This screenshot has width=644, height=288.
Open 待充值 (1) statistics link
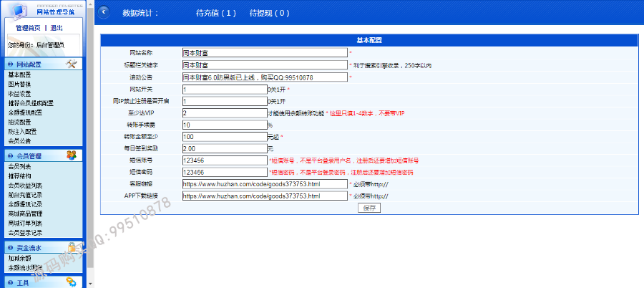point(216,13)
